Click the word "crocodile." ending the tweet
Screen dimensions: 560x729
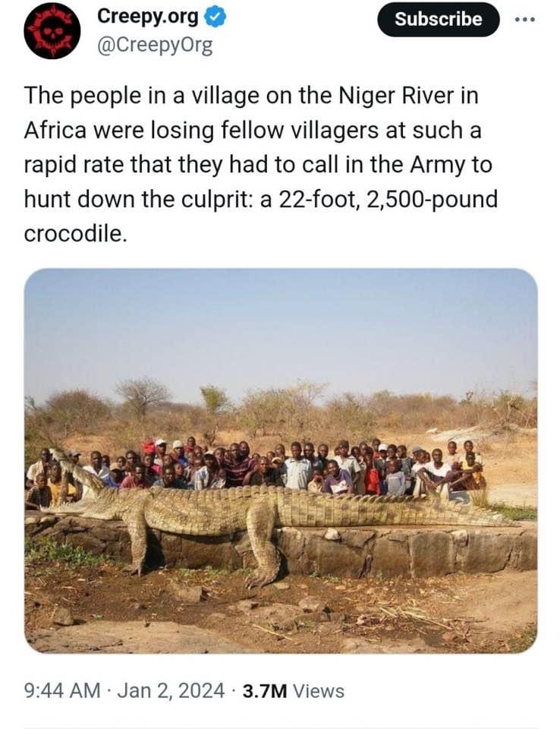pyautogui.click(x=75, y=234)
